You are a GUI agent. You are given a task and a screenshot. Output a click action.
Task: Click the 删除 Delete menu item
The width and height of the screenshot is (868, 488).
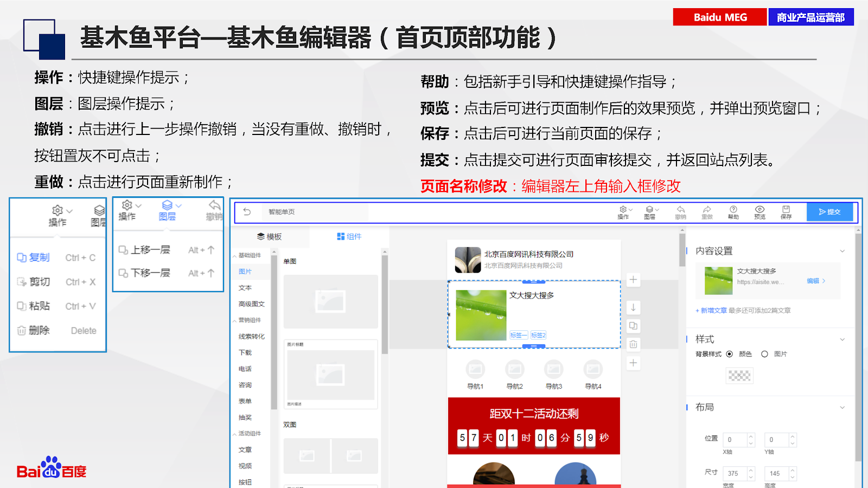pyautogui.click(x=56, y=331)
